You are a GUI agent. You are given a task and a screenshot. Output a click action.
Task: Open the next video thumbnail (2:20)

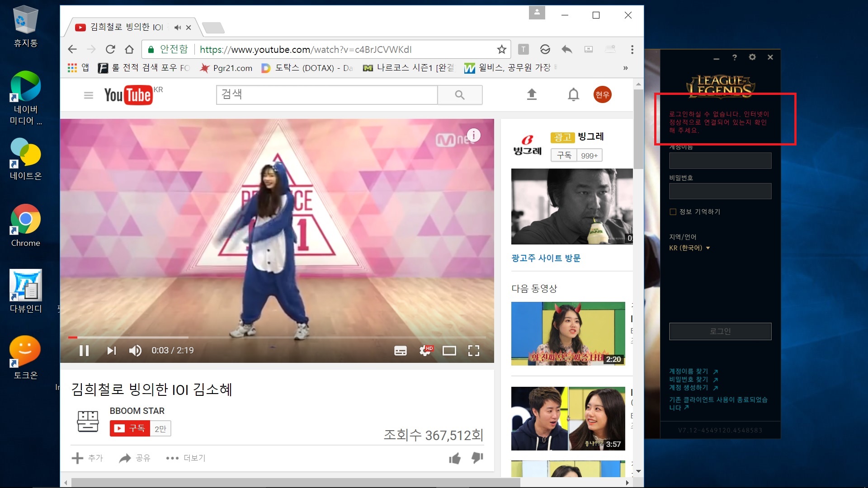point(568,333)
